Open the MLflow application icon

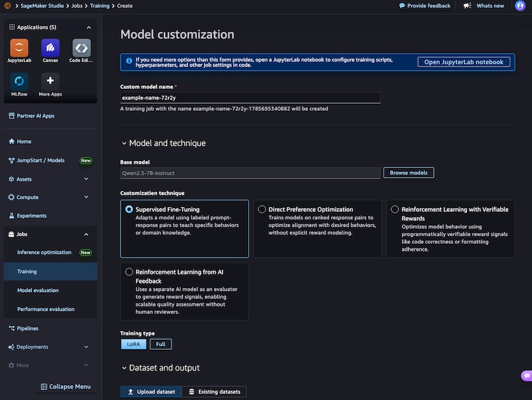pyautogui.click(x=19, y=81)
